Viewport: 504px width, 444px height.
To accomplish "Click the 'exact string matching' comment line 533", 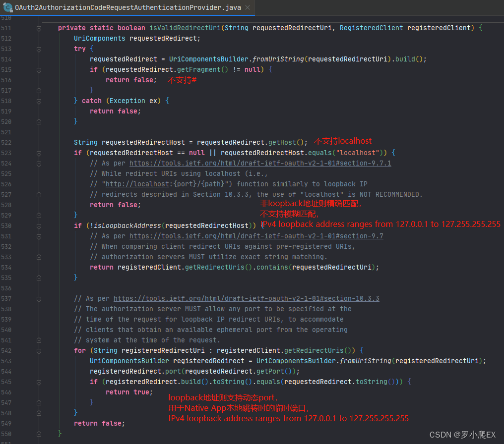I will coord(208,257).
